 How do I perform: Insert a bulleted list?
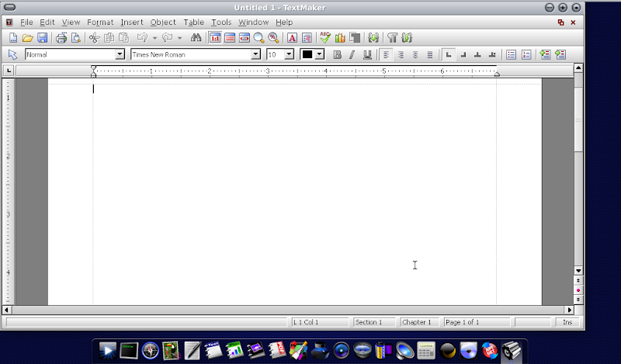tap(511, 54)
